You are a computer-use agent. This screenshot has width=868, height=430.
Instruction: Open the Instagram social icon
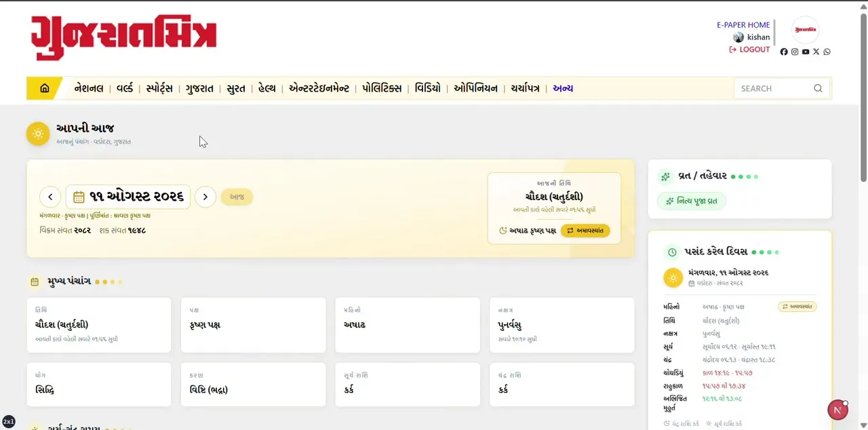point(795,52)
